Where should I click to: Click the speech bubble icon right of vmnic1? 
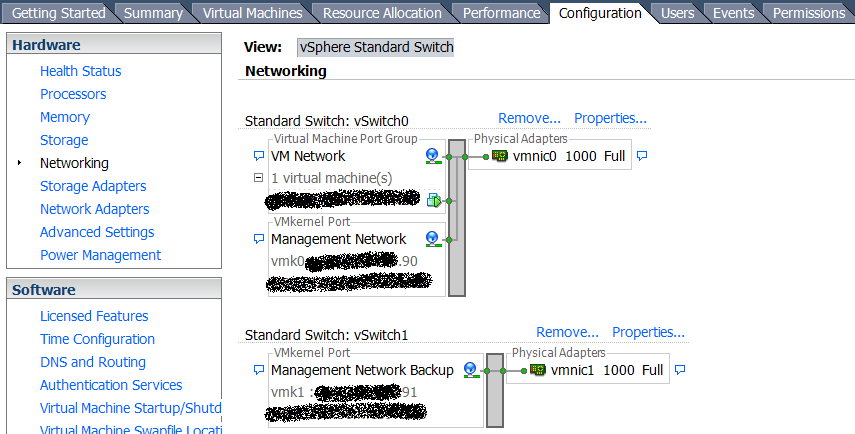680,370
